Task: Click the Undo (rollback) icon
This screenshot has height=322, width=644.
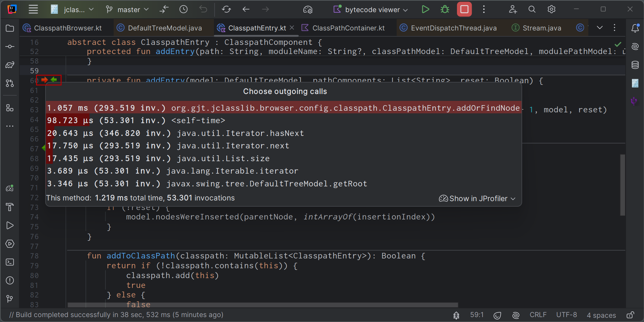Action: click(203, 9)
